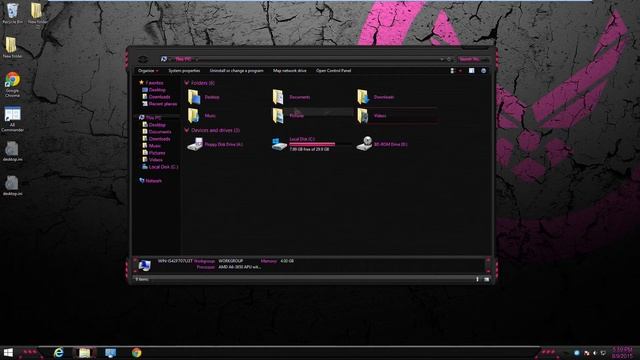Open Explorer help icon
Viewport: 640px width, 360px height.
(484, 71)
